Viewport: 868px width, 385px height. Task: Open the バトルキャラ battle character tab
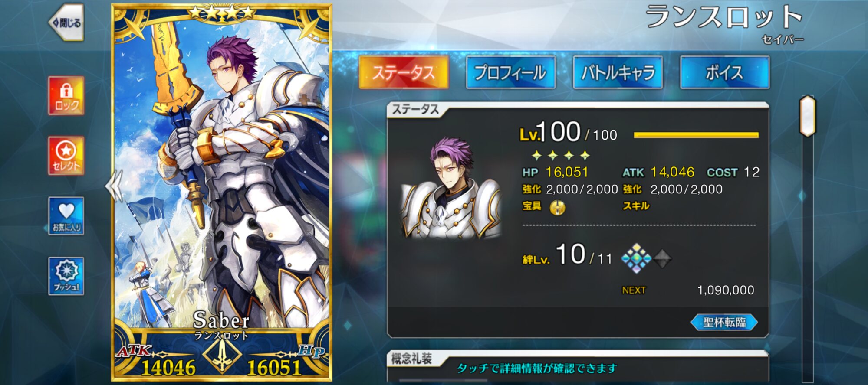tap(618, 72)
